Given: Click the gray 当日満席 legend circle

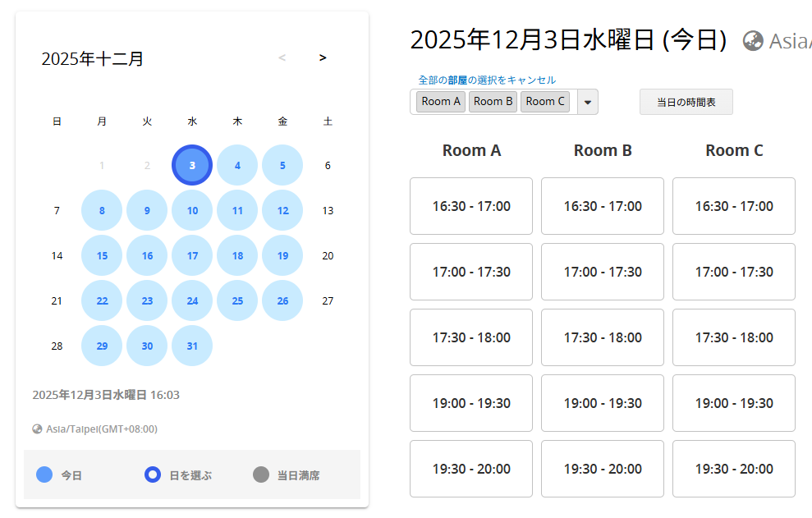Looking at the screenshot, I should (x=261, y=474).
